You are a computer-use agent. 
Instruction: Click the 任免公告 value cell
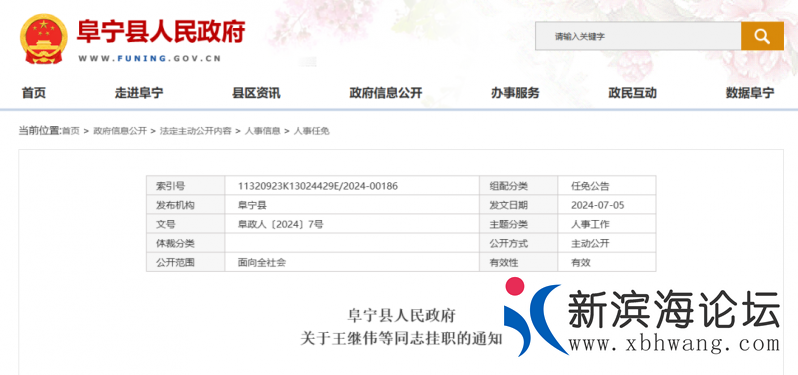tap(607, 186)
